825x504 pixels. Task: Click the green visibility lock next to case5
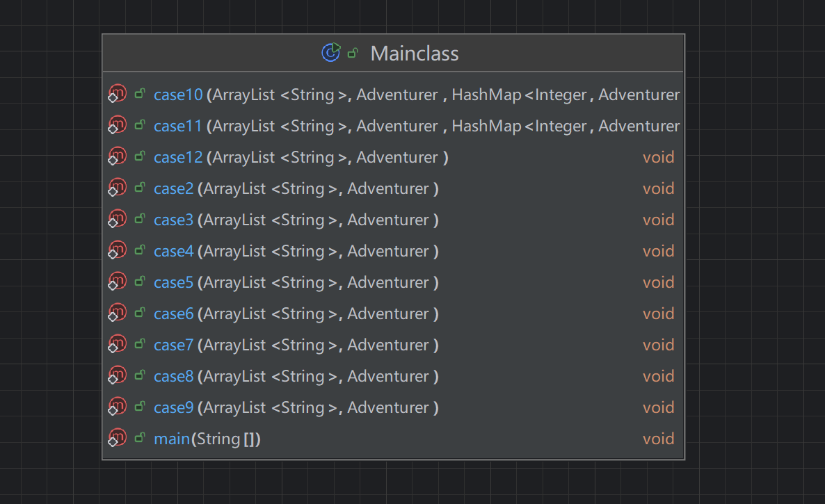[140, 282]
